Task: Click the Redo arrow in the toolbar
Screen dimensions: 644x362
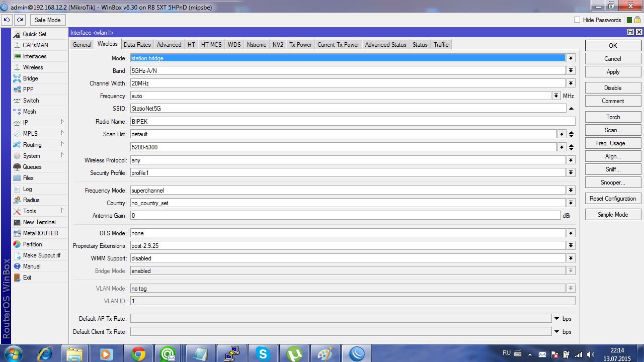Action: [x=20, y=20]
